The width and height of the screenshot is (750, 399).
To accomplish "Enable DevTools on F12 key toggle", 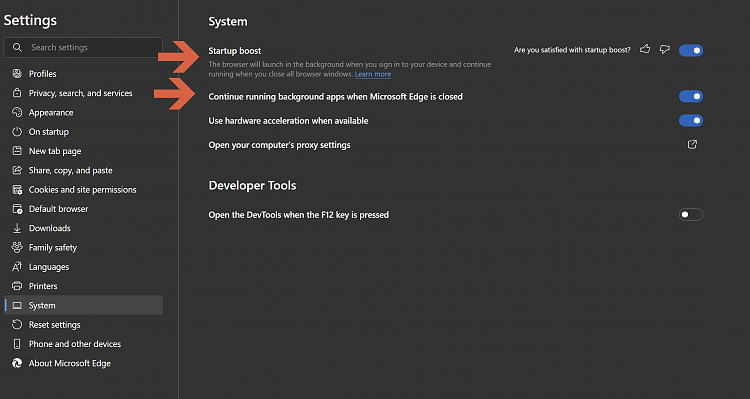I will [691, 214].
